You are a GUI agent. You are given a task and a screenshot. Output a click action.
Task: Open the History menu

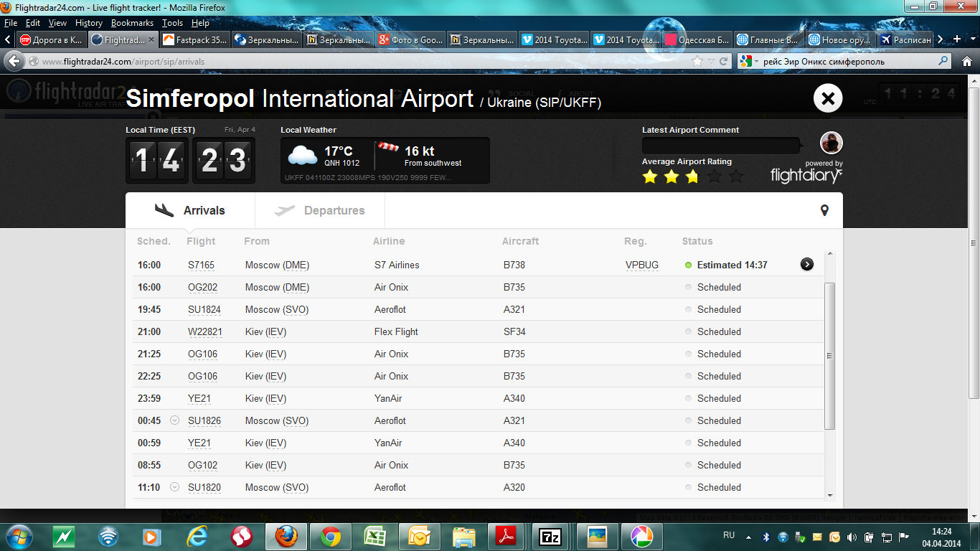coord(88,23)
